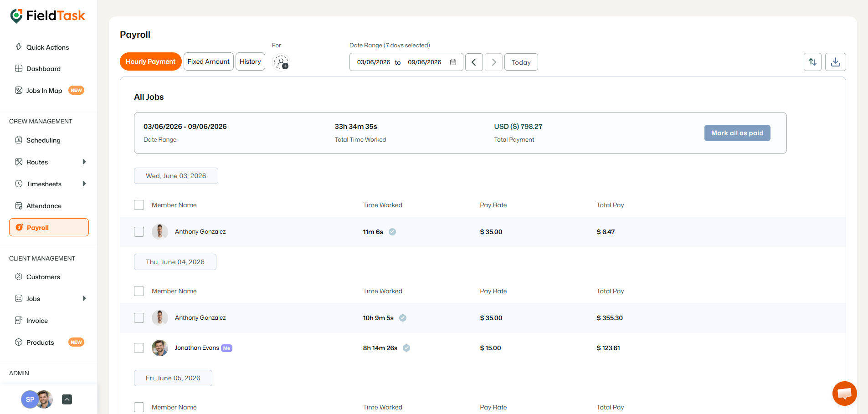Open Attendance page
The width and height of the screenshot is (868, 414).
click(x=44, y=206)
